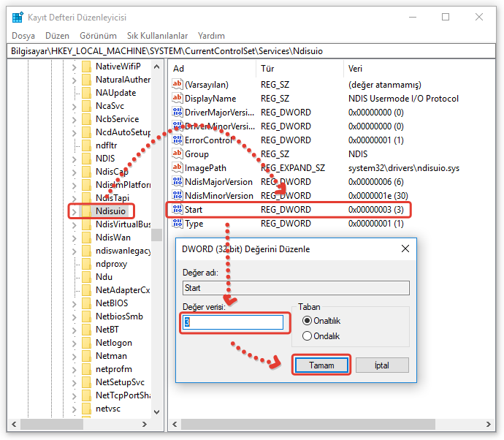Click the ErrorControl DWORD value icon
The height and width of the screenshot is (440, 504).
[x=177, y=140]
